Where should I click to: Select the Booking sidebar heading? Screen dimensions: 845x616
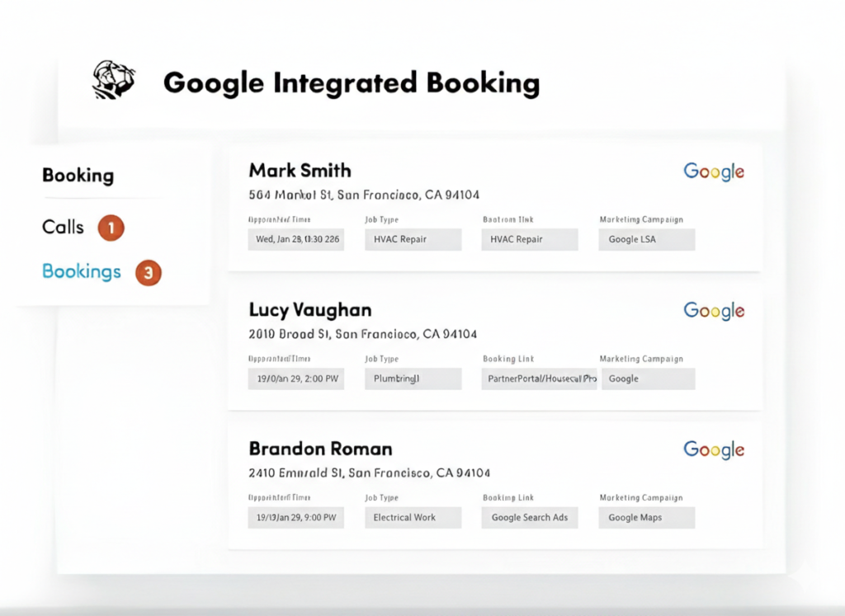click(x=78, y=175)
